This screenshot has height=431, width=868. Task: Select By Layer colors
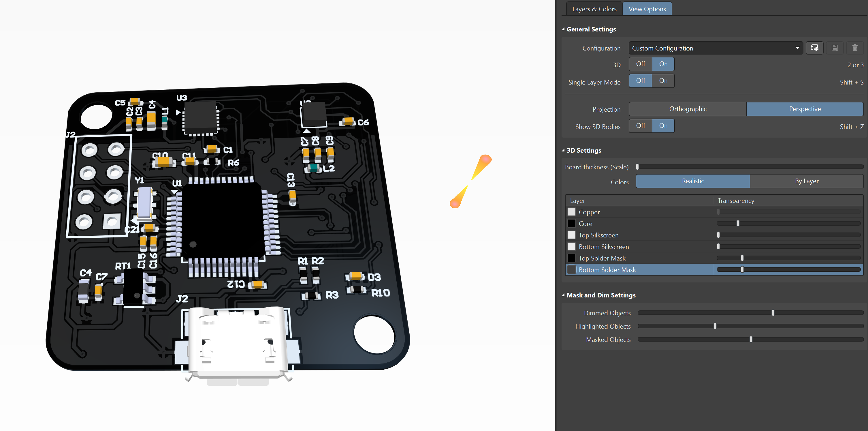click(x=806, y=181)
